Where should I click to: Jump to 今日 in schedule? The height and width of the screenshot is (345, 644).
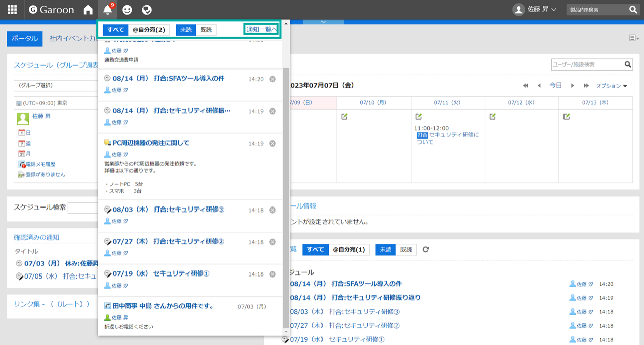[x=555, y=86]
